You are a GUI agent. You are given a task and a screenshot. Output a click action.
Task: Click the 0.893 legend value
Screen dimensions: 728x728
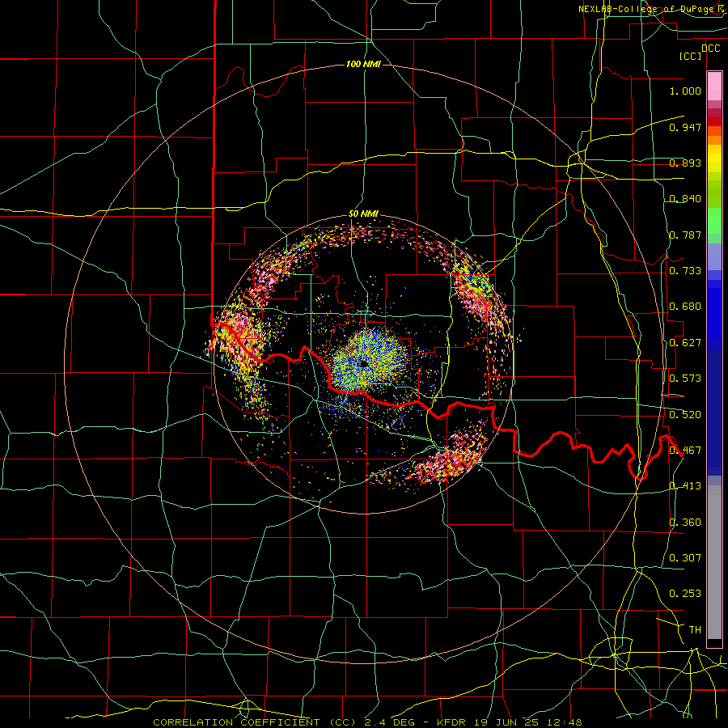[x=685, y=163]
